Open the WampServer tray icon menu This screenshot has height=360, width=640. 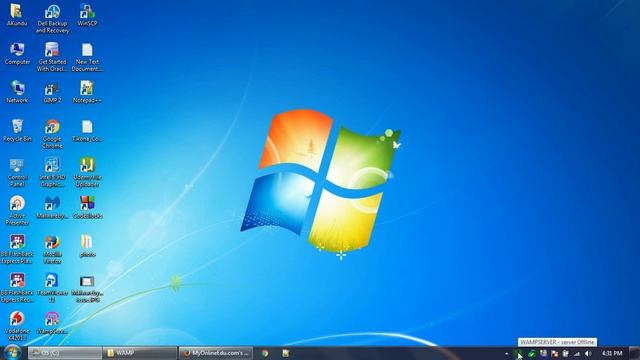(518, 353)
